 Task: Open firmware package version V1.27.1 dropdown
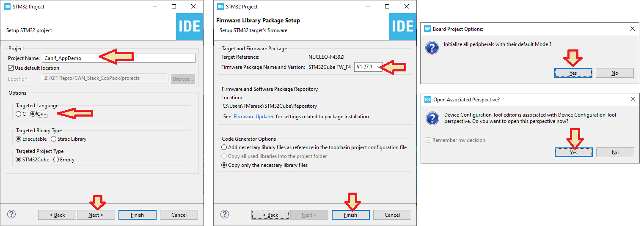(x=368, y=67)
